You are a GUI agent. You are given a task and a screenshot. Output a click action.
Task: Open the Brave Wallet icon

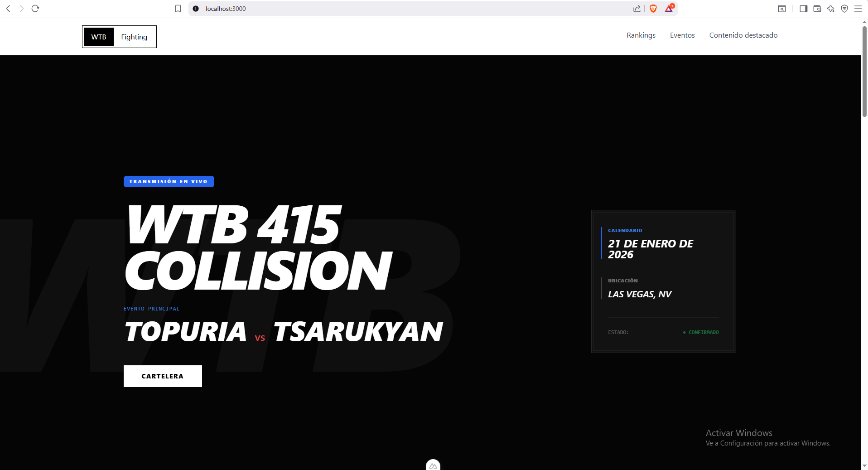[817, 9]
